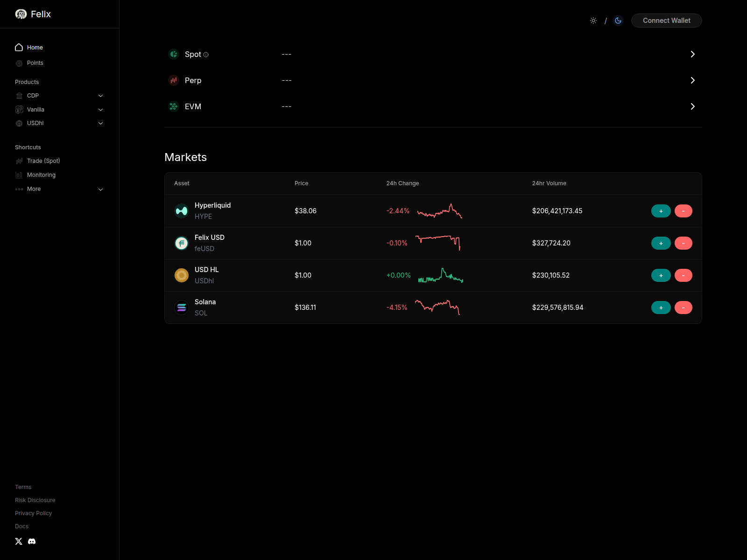Open the Terms link
Viewport: 747px width, 560px height.
pos(23,487)
